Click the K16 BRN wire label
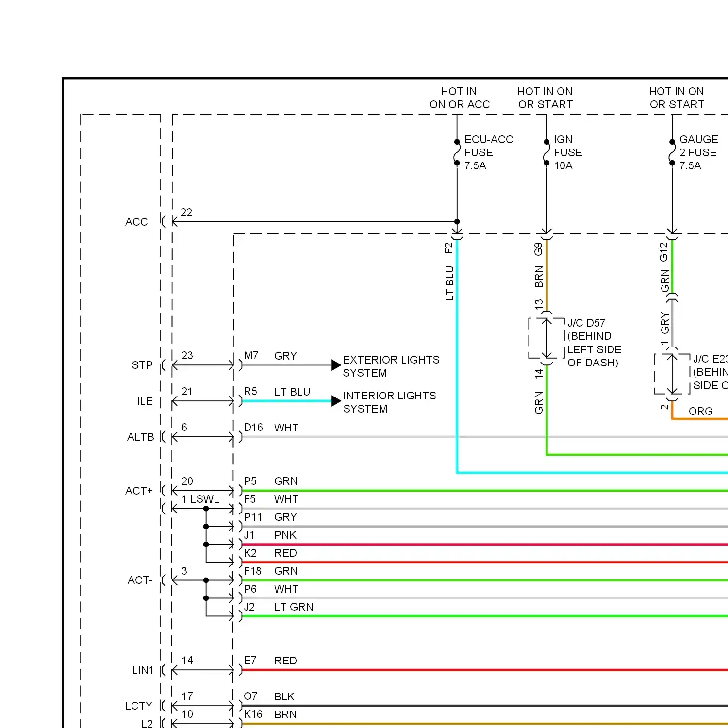This screenshot has width=728, height=728. point(270,714)
